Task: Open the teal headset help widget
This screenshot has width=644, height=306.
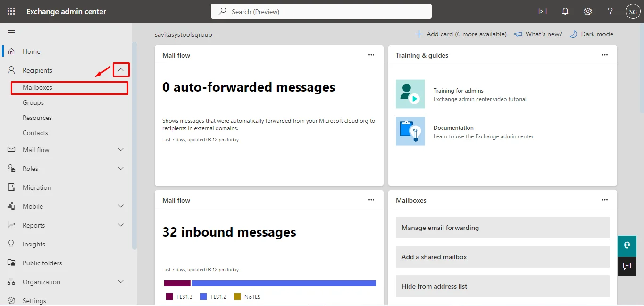Action: tap(627, 245)
